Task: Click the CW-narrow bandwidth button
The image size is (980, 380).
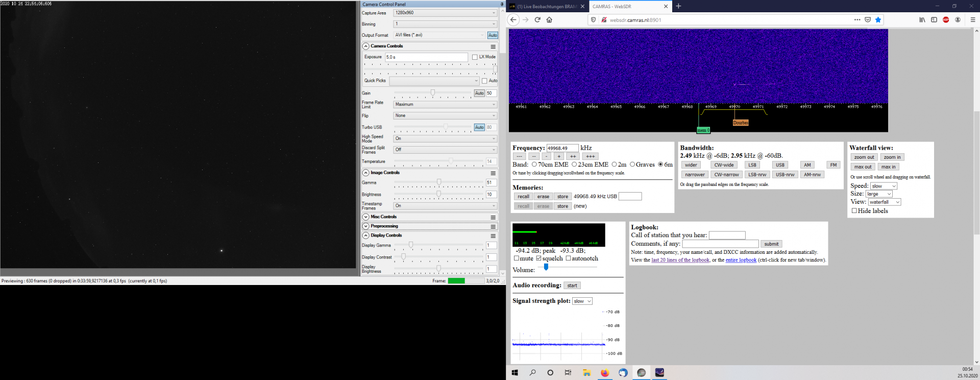Action: [x=726, y=175]
